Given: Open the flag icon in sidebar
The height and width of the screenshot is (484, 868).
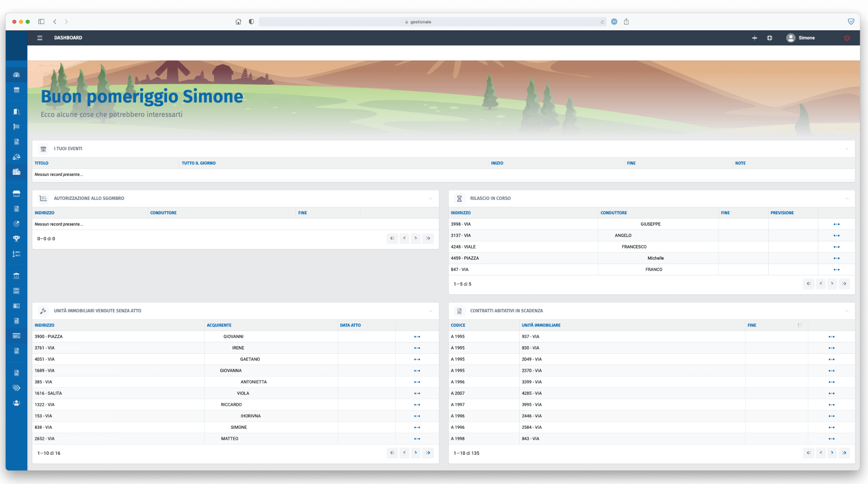Looking at the screenshot, I should pos(16,127).
